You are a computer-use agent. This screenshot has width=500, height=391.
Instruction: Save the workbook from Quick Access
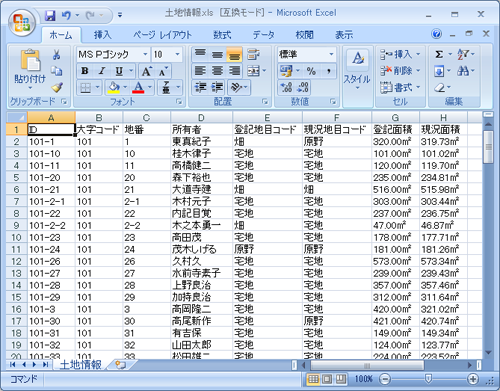[51, 15]
